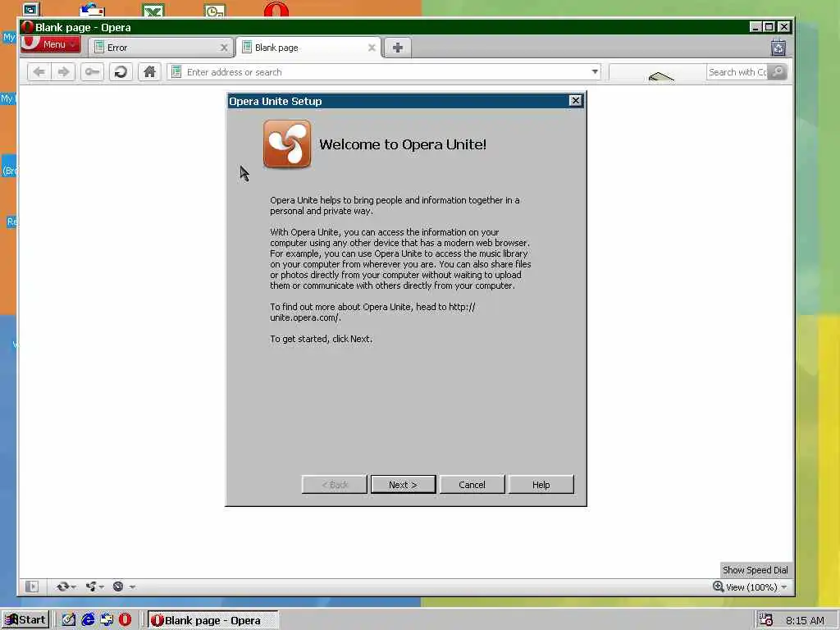
Task: Click the system tray icon near clock
Action: tap(765, 620)
